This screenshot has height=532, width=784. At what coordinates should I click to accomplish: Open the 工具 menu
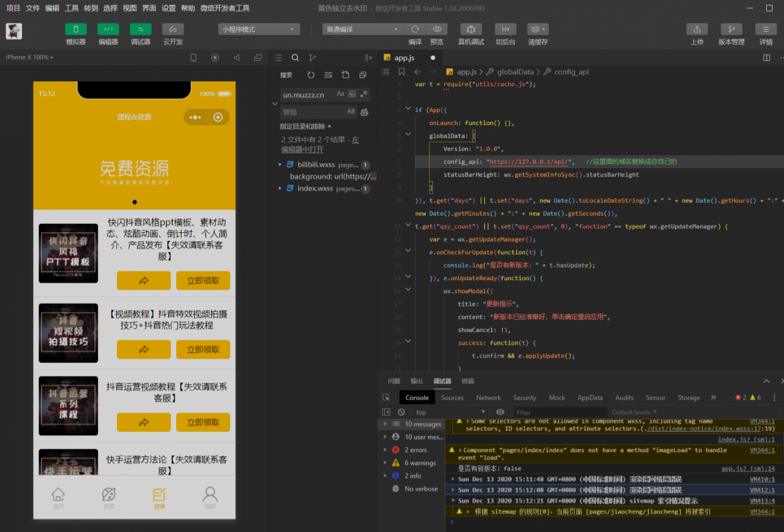coord(71,8)
